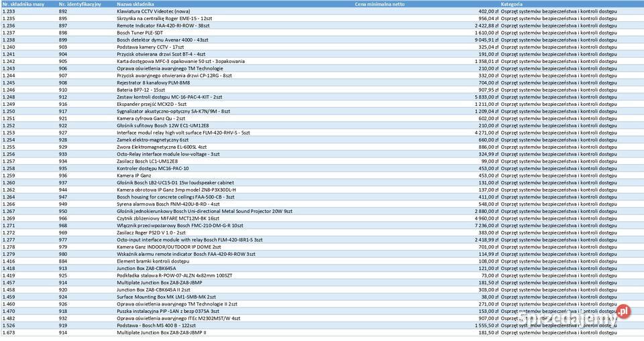Select 'Interface modul relay high volt surface' cell
This screenshot has height=341, width=644.
(x=183, y=133)
